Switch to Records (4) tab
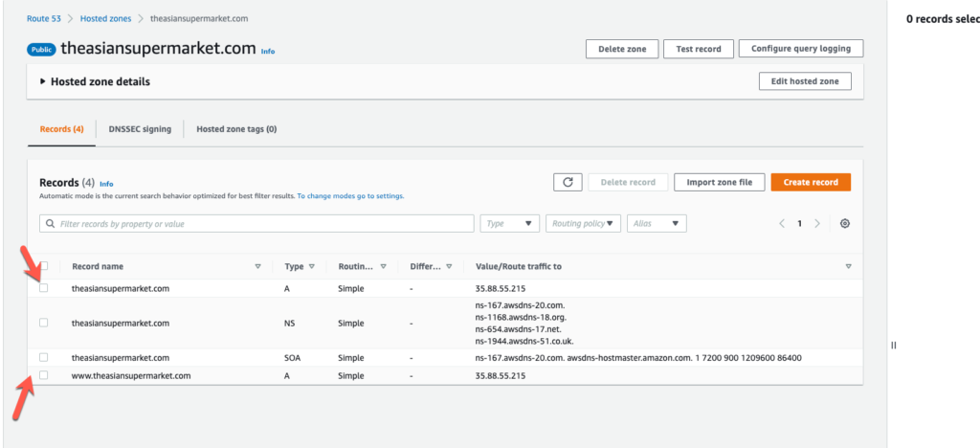The image size is (980, 448). 62,129
